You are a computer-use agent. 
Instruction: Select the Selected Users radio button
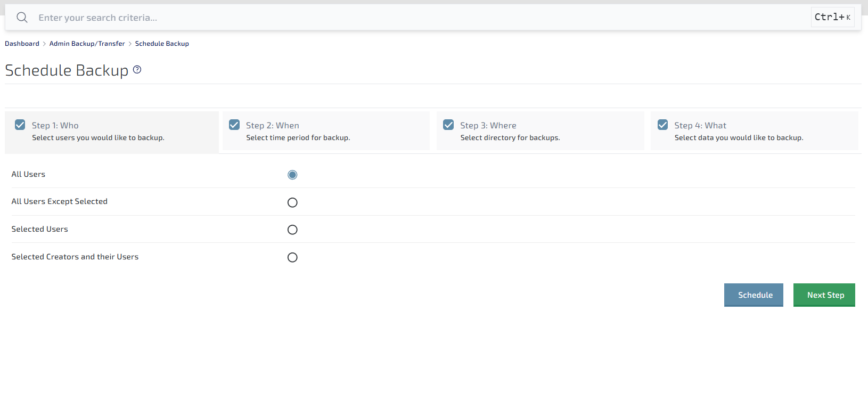tap(292, 230)
